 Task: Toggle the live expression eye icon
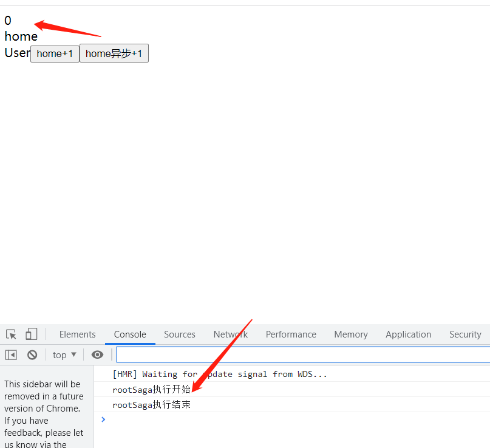[97, 355]
